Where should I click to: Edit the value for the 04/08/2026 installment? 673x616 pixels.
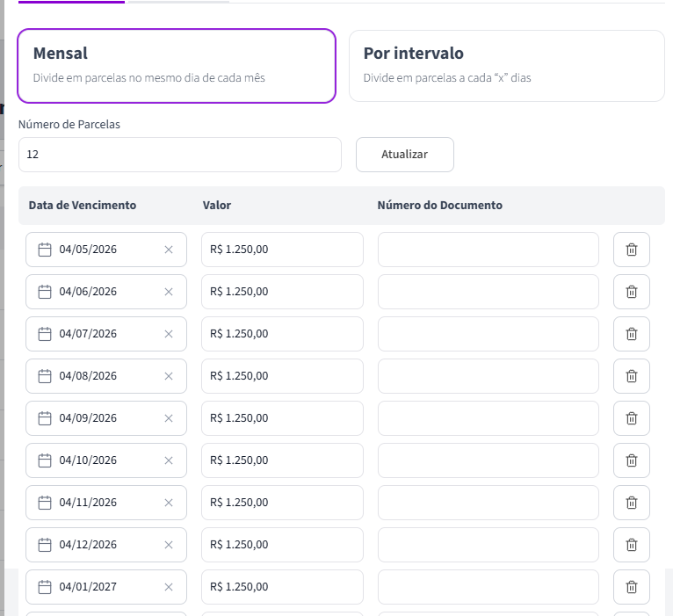(282, 376)
